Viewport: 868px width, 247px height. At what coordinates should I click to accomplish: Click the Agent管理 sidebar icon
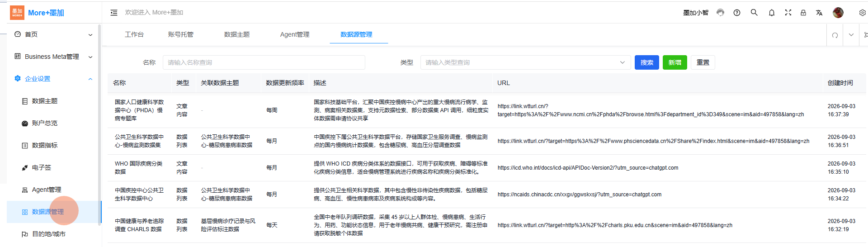[25, 190]
